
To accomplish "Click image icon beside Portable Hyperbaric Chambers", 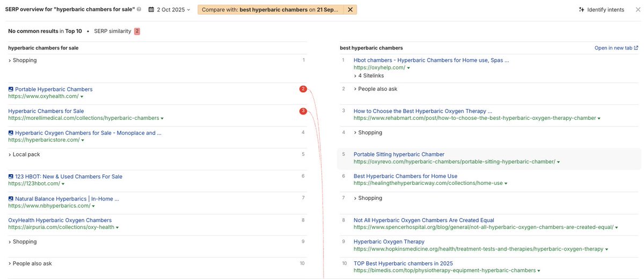I will point(11,89).
